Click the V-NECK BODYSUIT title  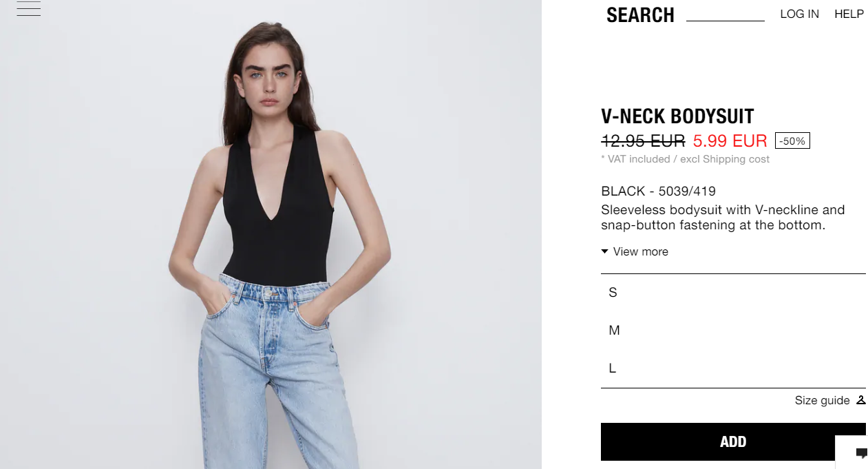pos(677,116)
